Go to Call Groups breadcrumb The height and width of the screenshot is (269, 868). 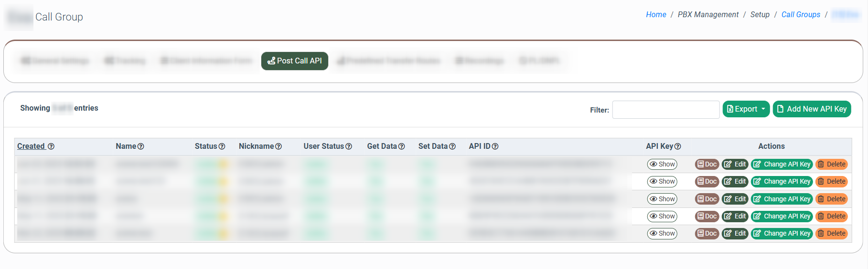(801, 15)
